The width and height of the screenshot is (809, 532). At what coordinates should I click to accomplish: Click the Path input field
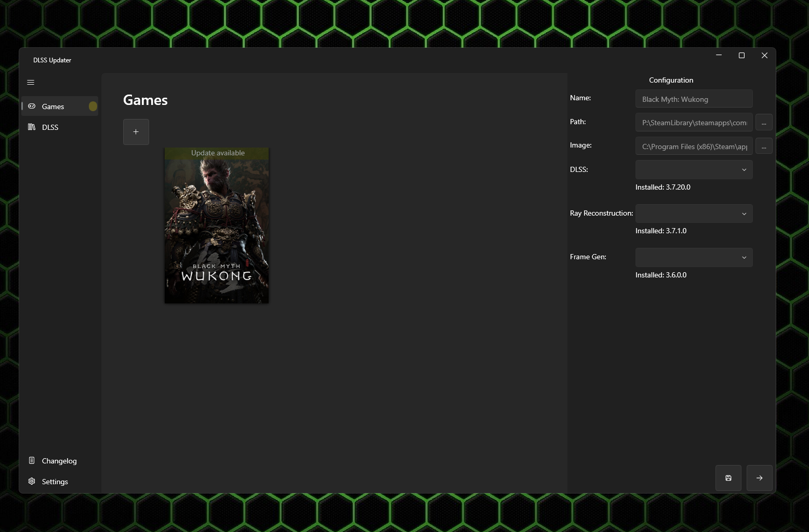tap(694, 123)
